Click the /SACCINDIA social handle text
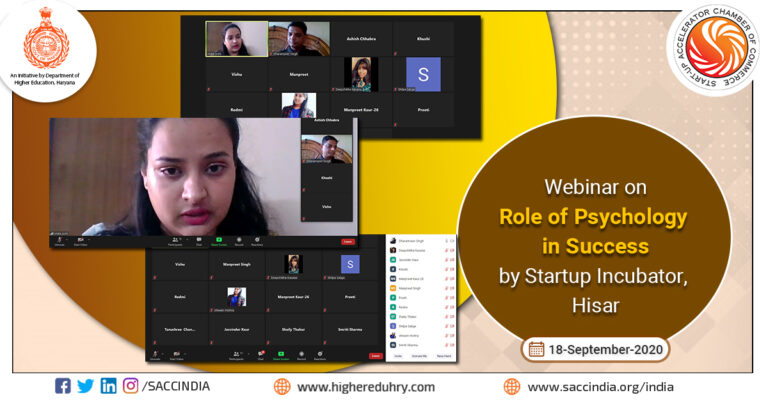Viewport: 768px width, 402px height. coord(176,386)
